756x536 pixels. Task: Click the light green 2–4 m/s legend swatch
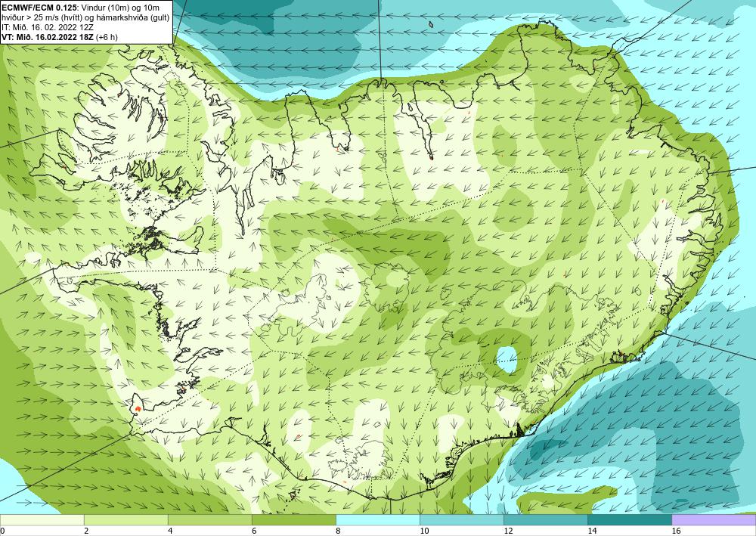tap(125, 520)
